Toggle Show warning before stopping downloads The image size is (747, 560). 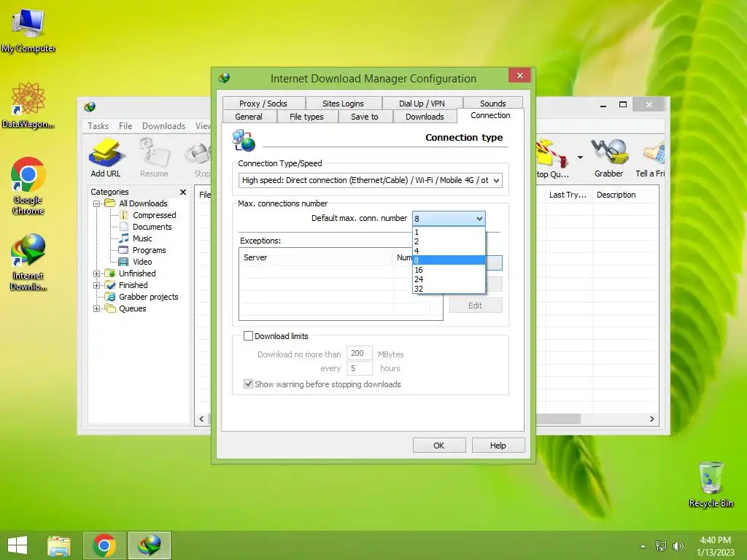[x=248, y=384]
